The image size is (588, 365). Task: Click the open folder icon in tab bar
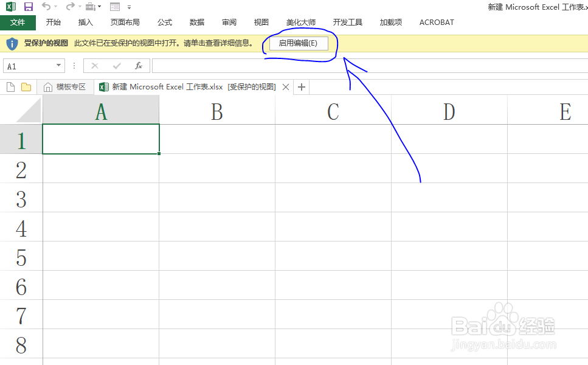[x=26, y=87]
